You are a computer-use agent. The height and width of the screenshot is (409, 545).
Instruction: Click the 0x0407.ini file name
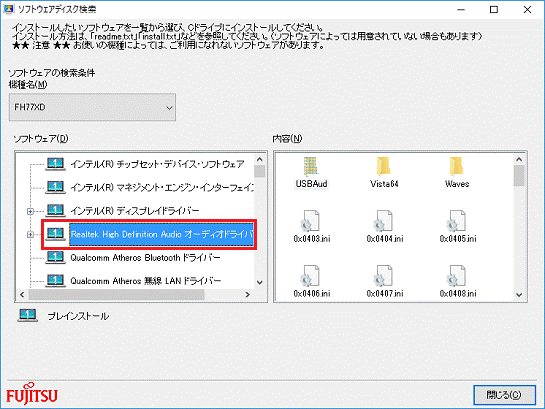pyautogui.click(x=385, y=294)
